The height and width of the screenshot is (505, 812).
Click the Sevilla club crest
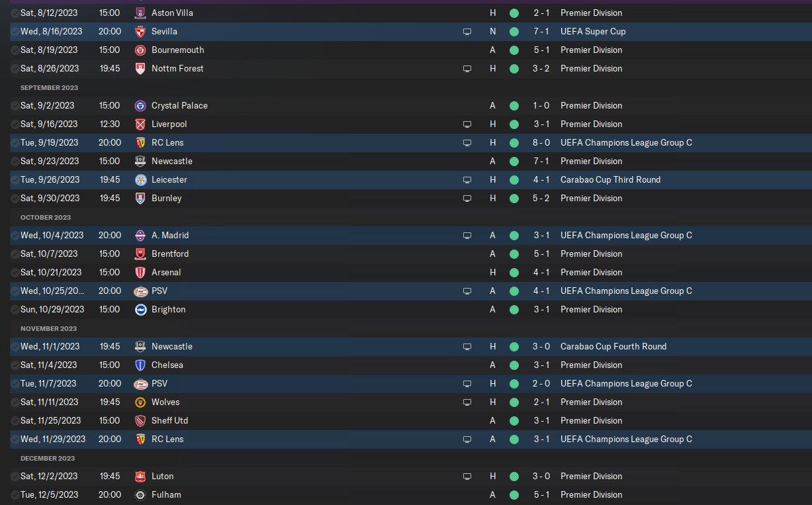[140, 31]
